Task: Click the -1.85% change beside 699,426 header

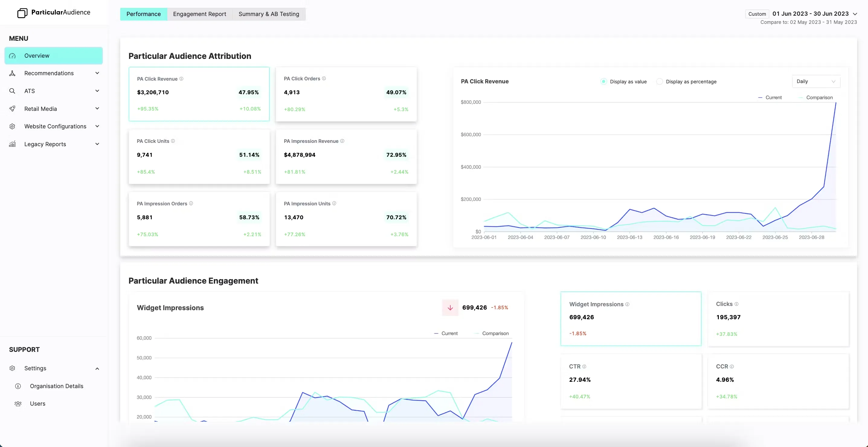Action: (499, 307)
